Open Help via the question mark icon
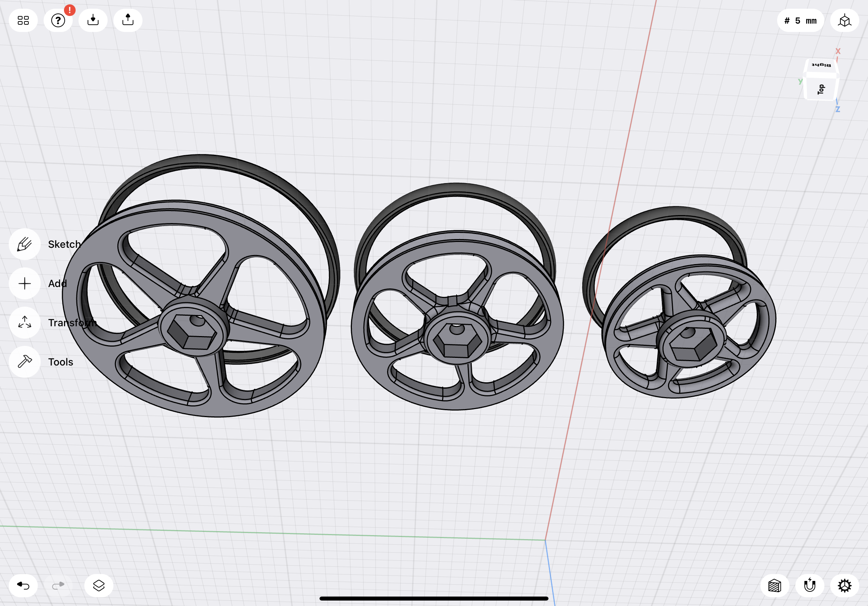The width and height of the screenshot is (868, 606). tap(58, 20)
